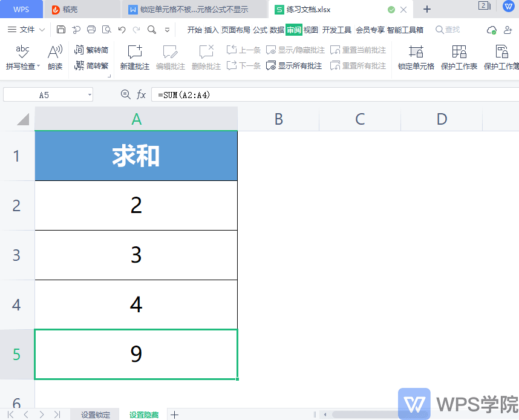Switch to the 插入 ribbon tab
Viewport: 519px width, 420px height.
coord(211,30)
